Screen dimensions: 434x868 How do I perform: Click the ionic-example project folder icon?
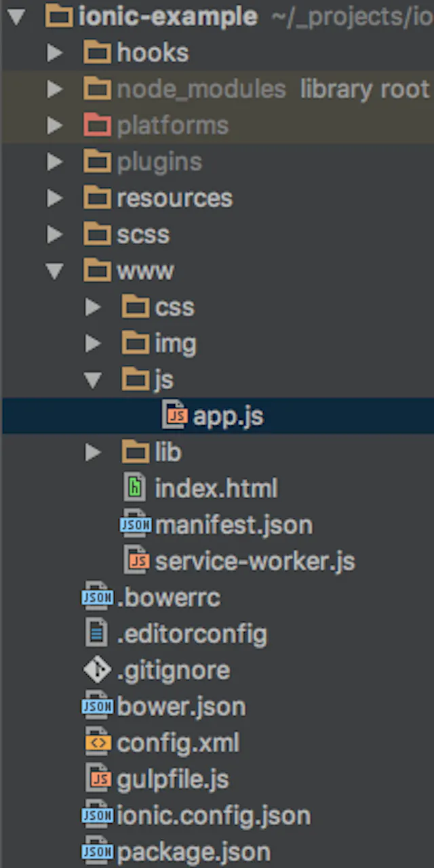[x=59, y=16]
